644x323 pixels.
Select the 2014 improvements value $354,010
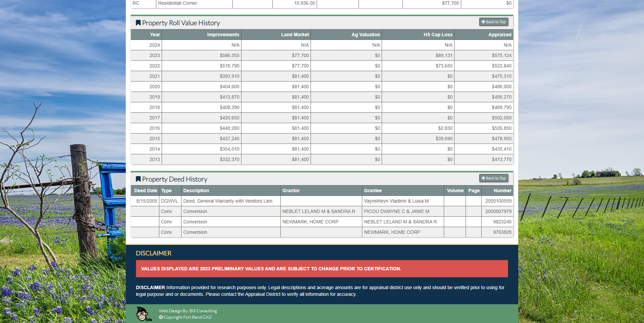[229, 149]
